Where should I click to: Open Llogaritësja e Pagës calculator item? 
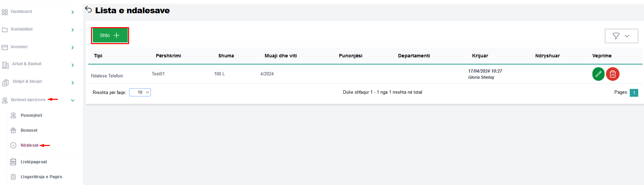(41, 177)
